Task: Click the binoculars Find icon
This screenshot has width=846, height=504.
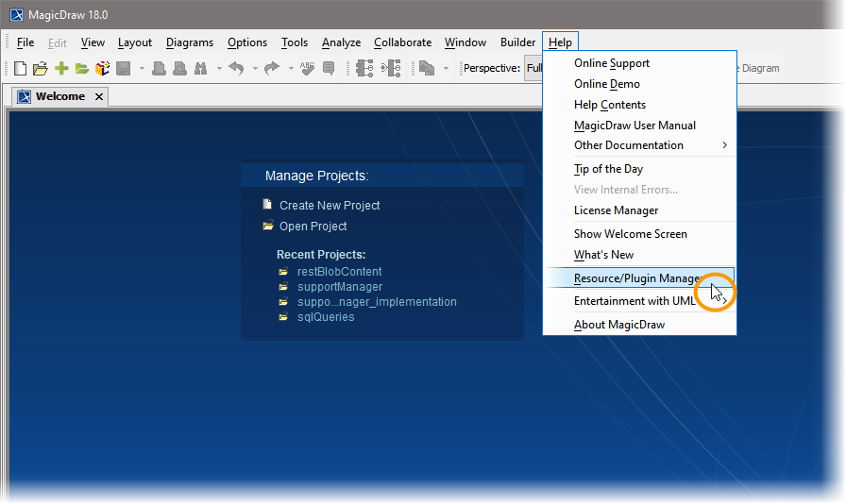Action: pyautogui.click(x=200, y=68)
